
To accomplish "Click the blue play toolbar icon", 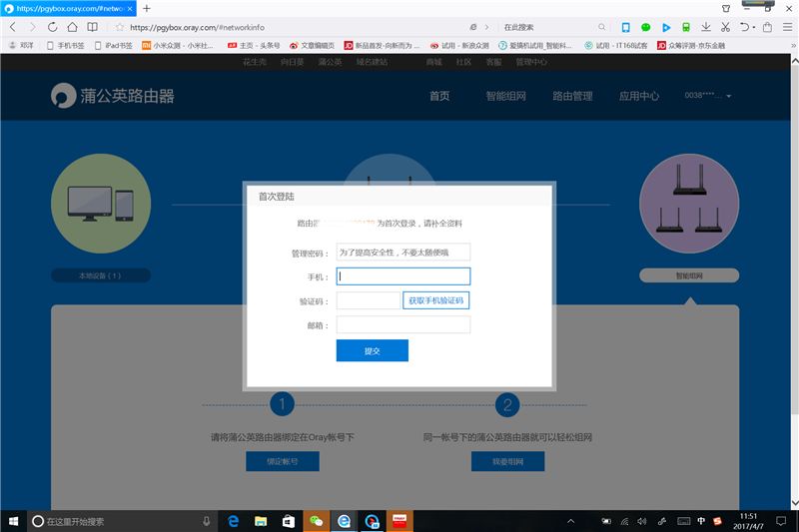I will [x=666, y=27].
